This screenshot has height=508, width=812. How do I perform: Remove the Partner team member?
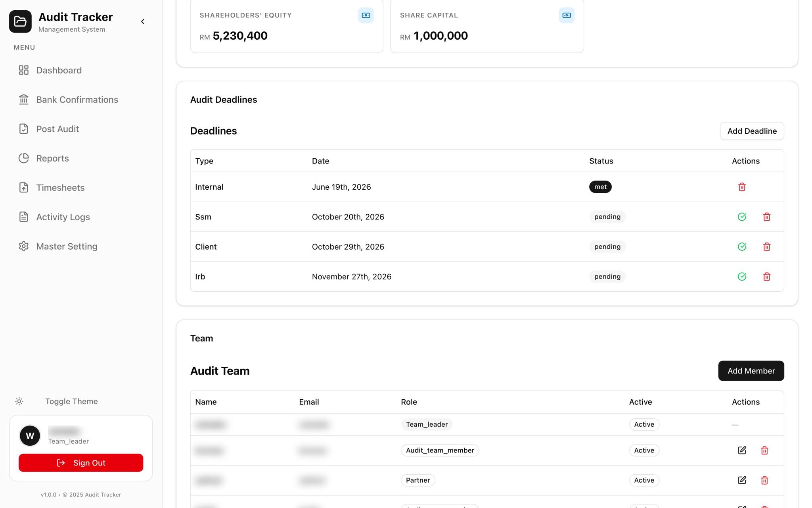pyautogui.click(x=764, y=480)
